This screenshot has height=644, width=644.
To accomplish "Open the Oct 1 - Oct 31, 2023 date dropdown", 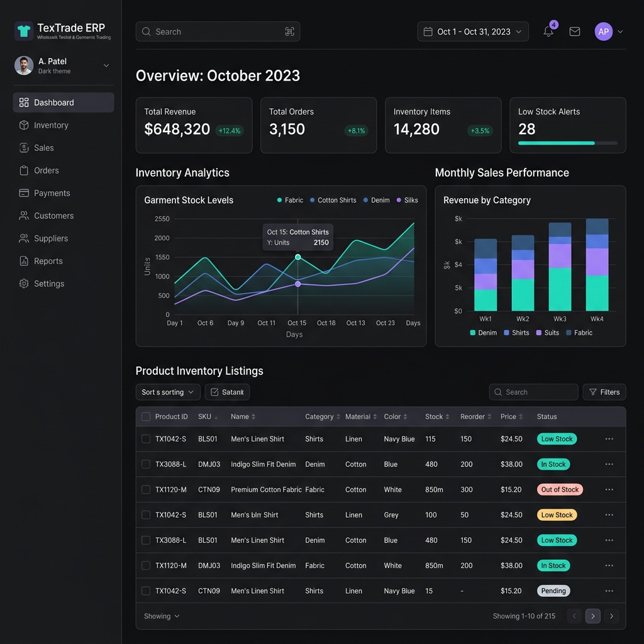I will pyautogui.click(x=473, y=31).
